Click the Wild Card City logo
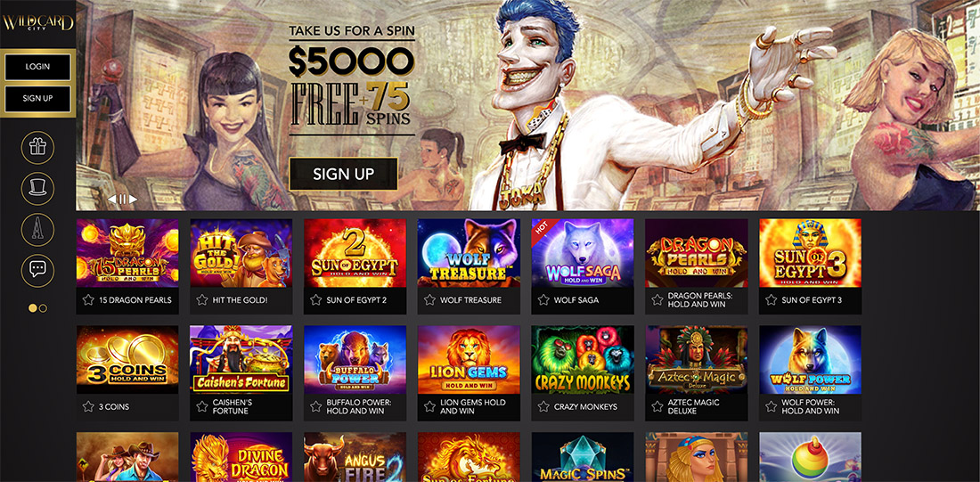This screenshot has height=482, width=980. [x=37, y=23]
